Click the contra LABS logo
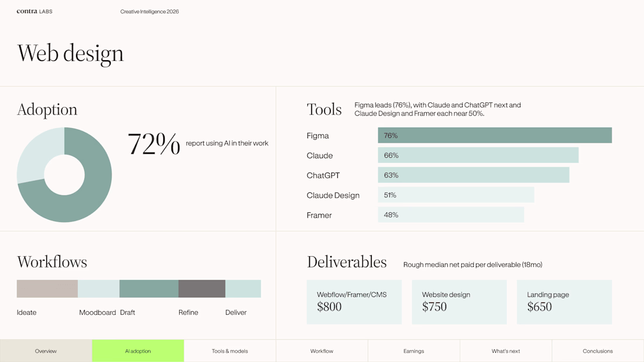The width and height of the screenshot is (644, 362). [x=35, y=12]
